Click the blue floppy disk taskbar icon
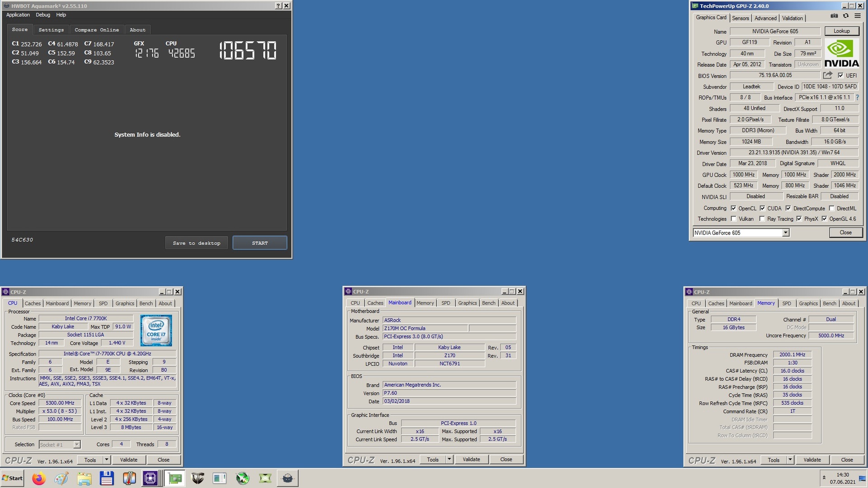 (107, 478)
